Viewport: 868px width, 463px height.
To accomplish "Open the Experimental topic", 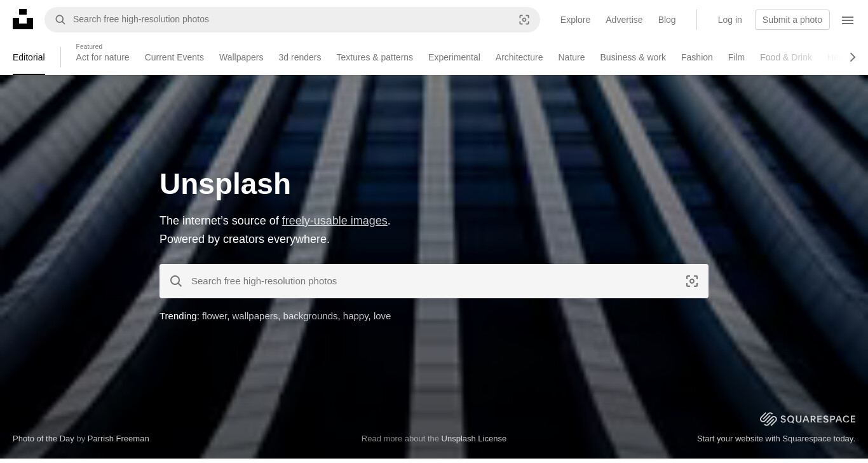I will tap(454, 57).
